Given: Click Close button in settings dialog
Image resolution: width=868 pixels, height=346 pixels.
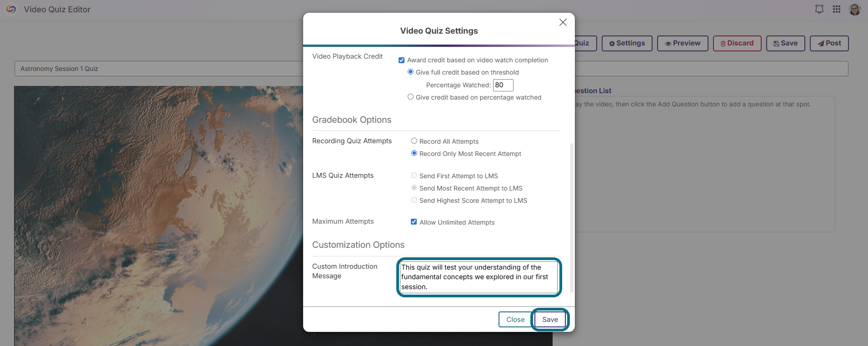Looking at the screenshot, I should (x=515, y=320).
